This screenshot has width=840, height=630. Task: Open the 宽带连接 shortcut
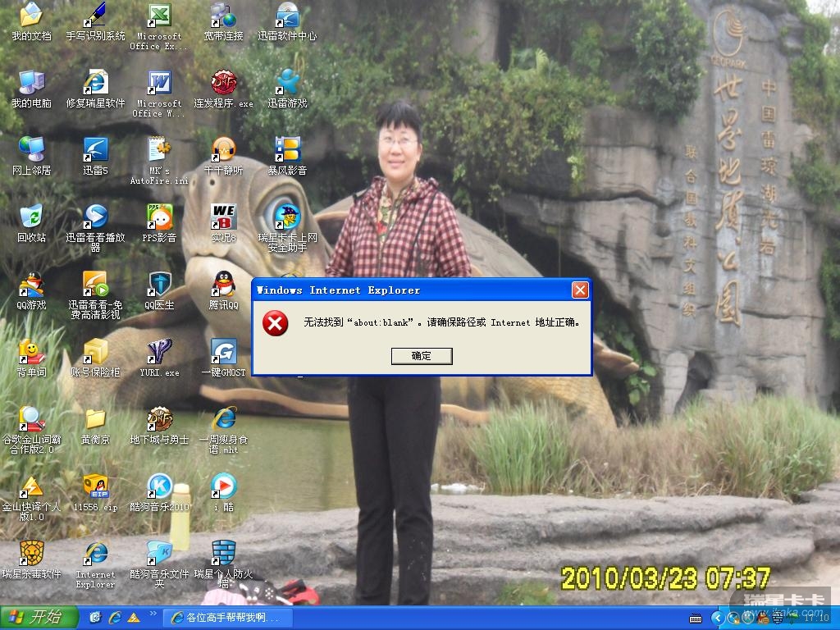tap(223, 22)
